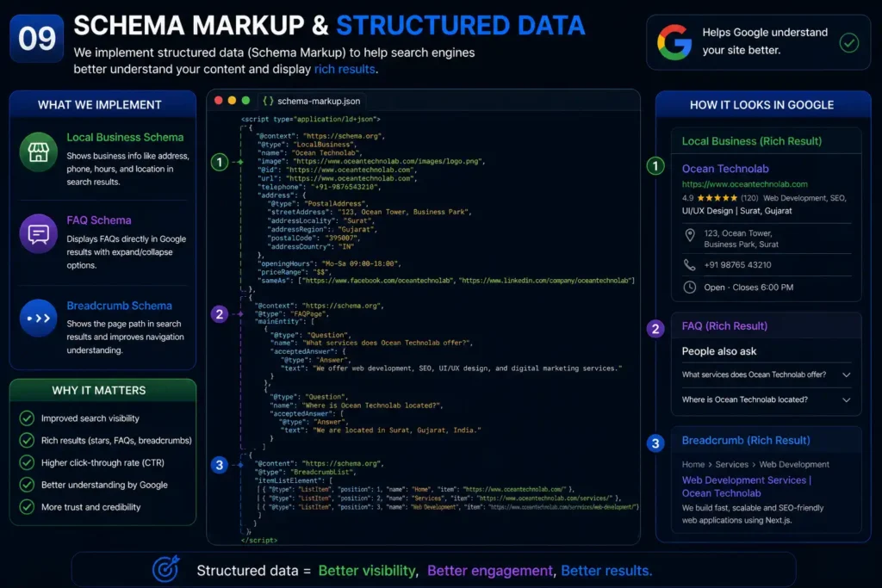Click the Better results. blue text

tap(606, 571)
